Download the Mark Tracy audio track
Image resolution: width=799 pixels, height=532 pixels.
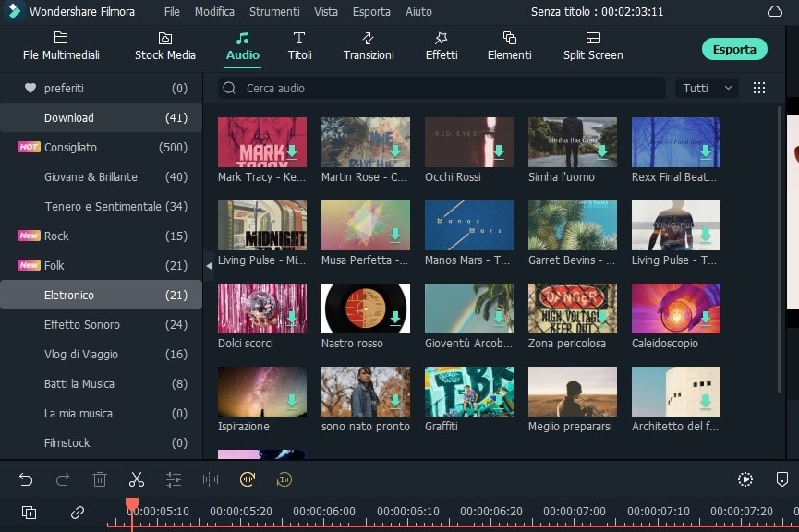(292, 151)
